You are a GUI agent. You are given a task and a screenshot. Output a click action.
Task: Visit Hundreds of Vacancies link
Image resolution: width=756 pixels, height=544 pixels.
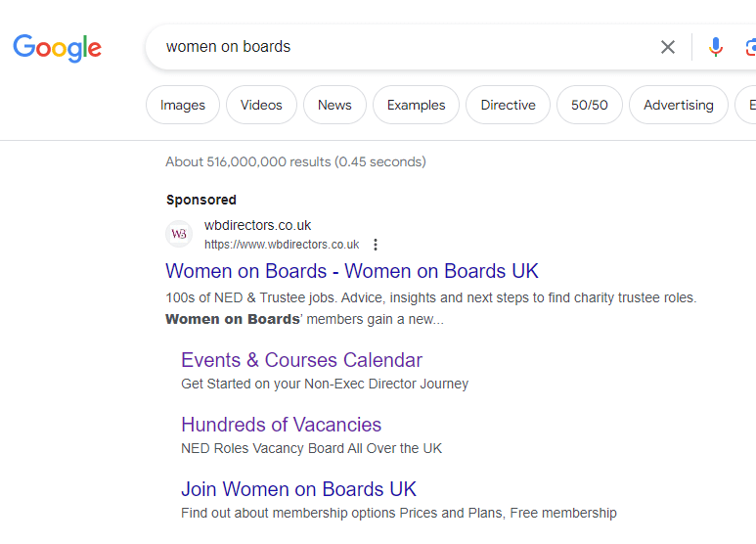(281, 425)
